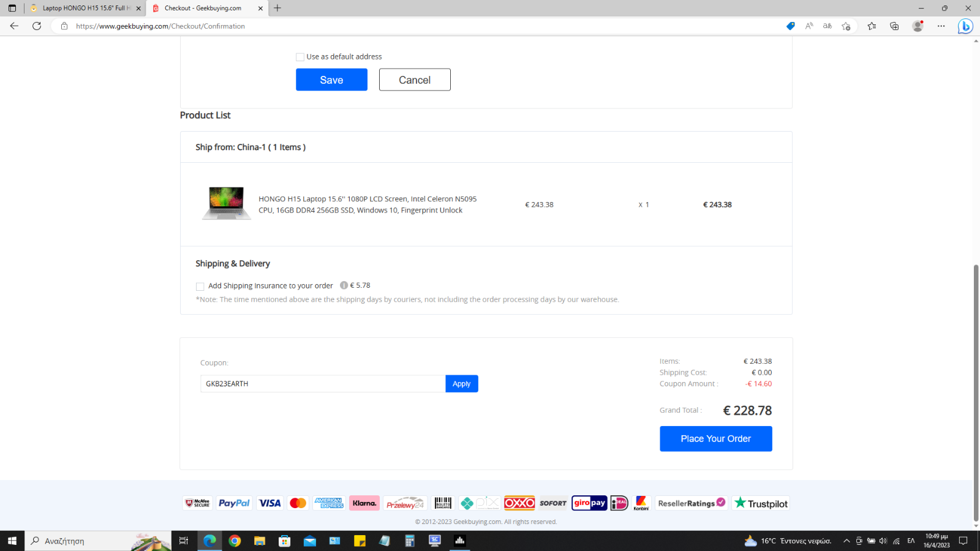Click the Grand Total € 228.78 amount
The image size is (980, 551).
pos(747,410)
